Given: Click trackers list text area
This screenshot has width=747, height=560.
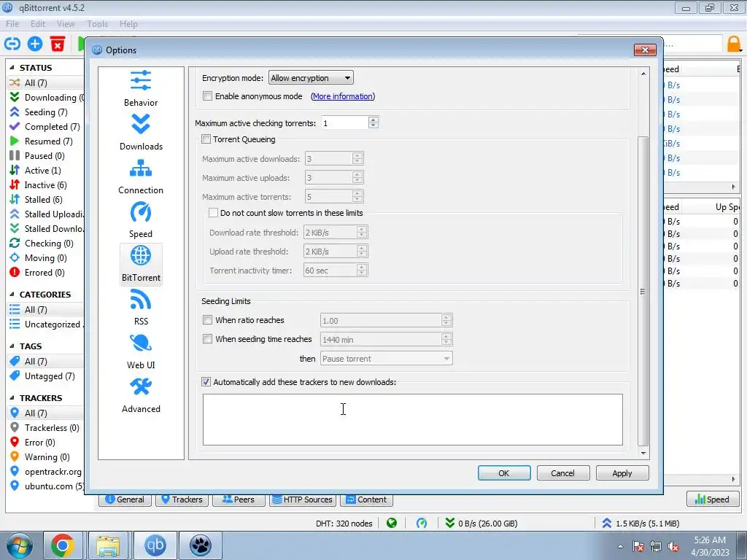Looking at the screenshot, I should (413, 419).
